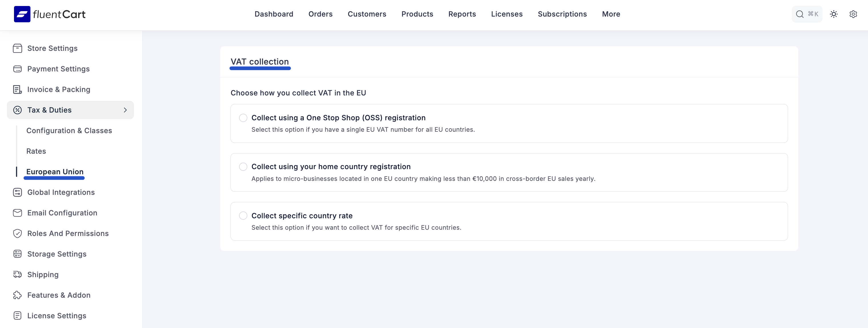Open the More menu
Viewport: 868px width, 328px height.
(x=611, y=14)
